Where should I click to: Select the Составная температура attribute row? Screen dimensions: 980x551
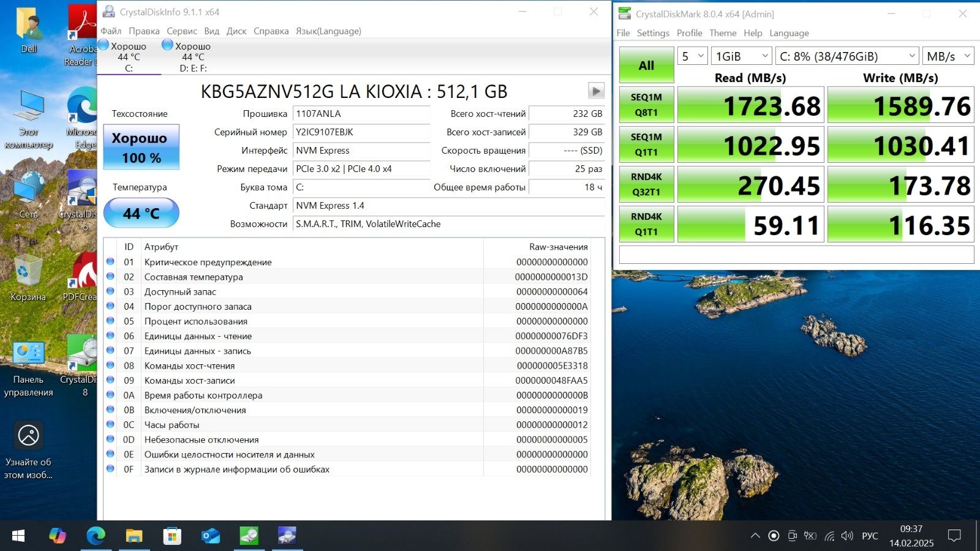347,277
